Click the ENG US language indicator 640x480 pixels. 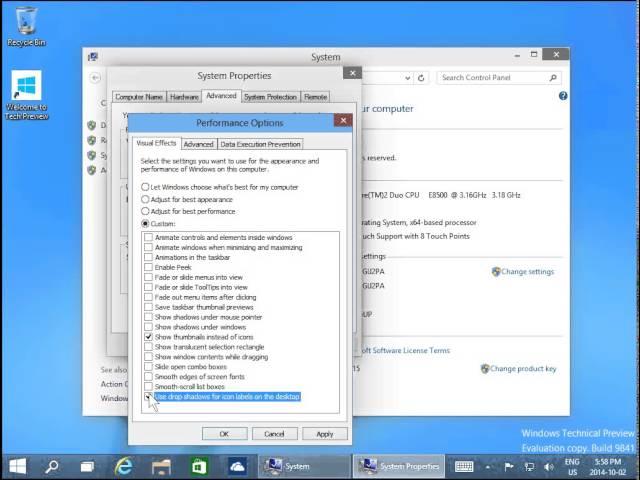point(572,467)
